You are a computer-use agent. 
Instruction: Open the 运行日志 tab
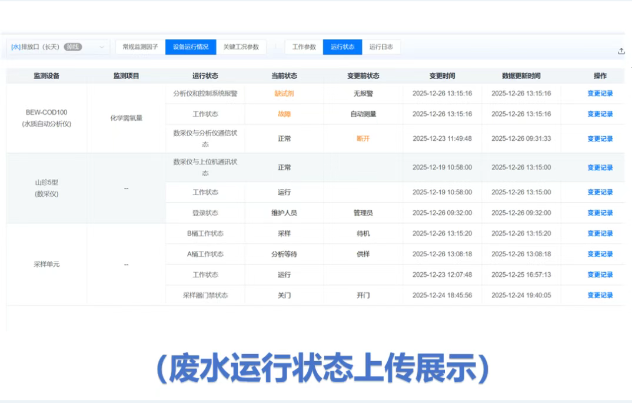tap(381, 47)
